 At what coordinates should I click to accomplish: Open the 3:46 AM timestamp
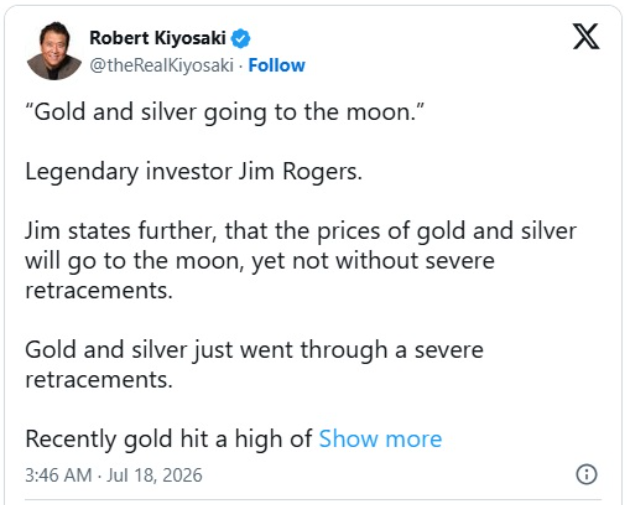click(x=58, y=475)
